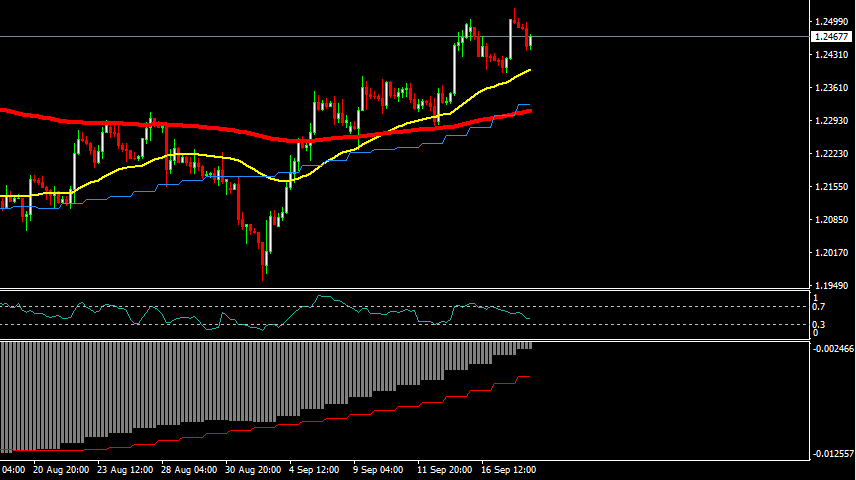Image resolution: width=856 pixels, height=480 pixels.
Task: Click the 20 Aug 20:00 time label
Action: click(61, 470)
